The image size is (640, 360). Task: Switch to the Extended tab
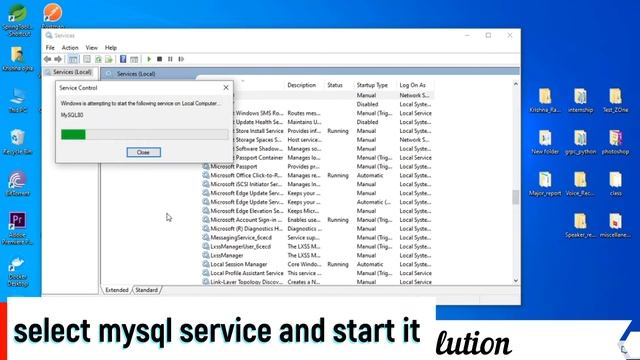pyautogui.click(x=117, y=290)
